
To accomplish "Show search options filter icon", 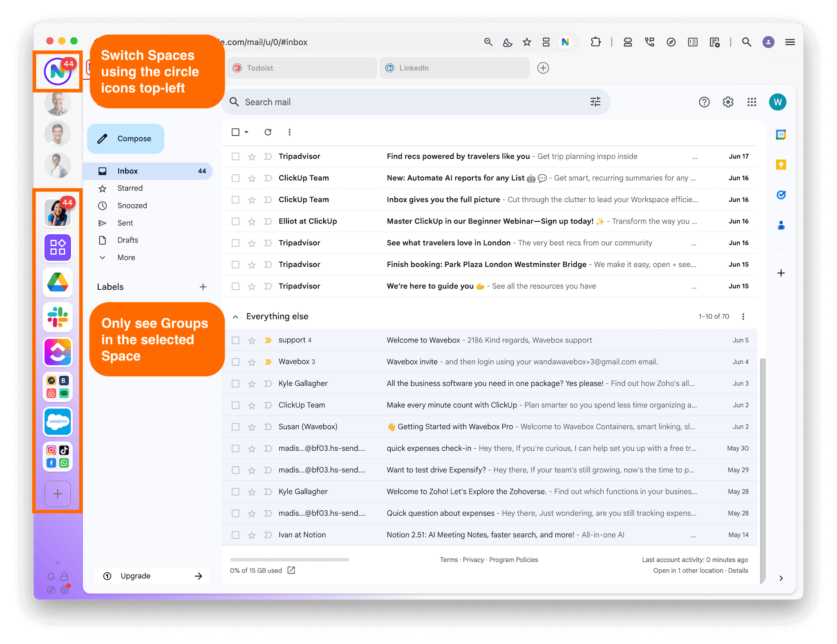I will (595, 102).
